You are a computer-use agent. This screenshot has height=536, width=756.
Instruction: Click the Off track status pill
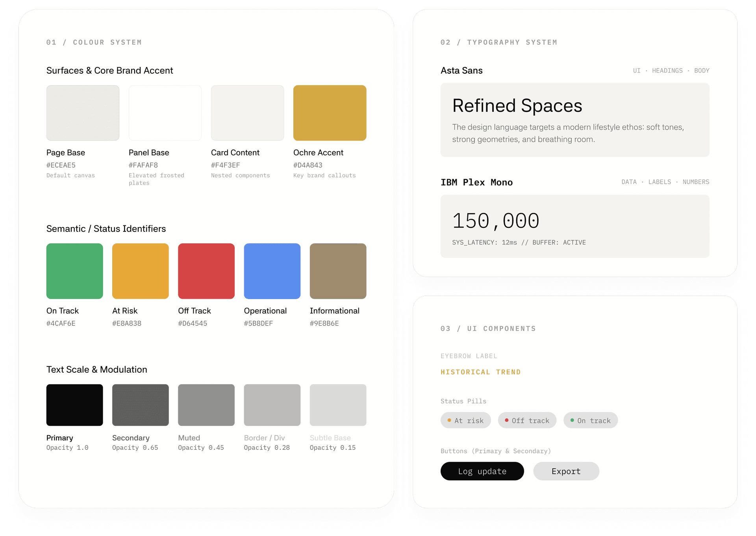(x=527, y=420)
